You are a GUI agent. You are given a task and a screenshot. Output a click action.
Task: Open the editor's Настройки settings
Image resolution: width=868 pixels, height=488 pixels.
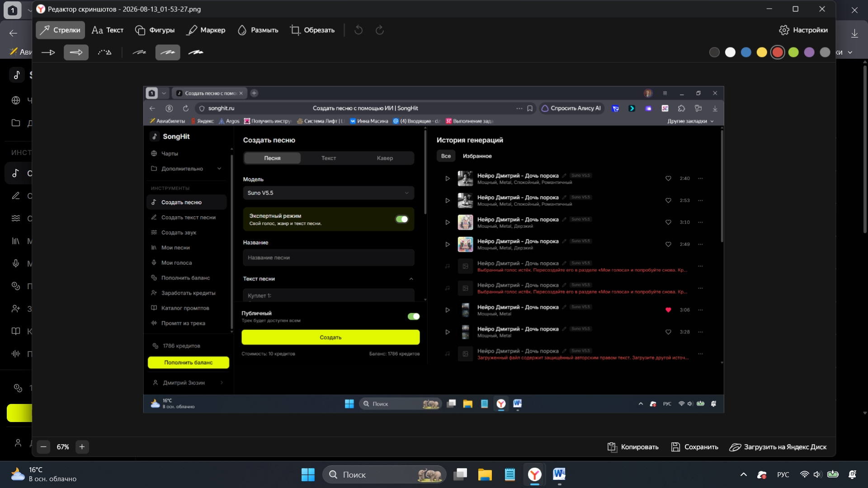pos(803,30)
